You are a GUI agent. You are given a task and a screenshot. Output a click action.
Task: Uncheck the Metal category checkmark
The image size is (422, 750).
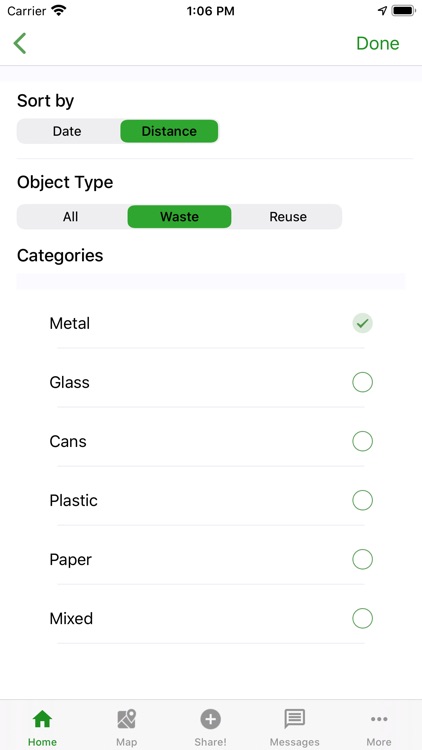(362, 323)
